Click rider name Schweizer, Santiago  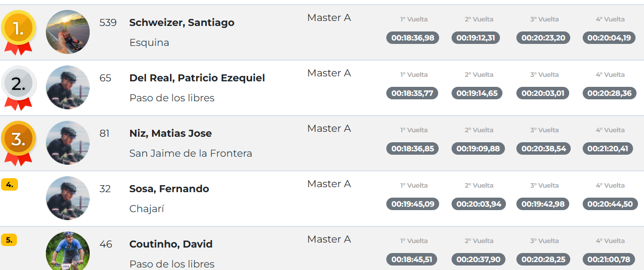[181, 22]
